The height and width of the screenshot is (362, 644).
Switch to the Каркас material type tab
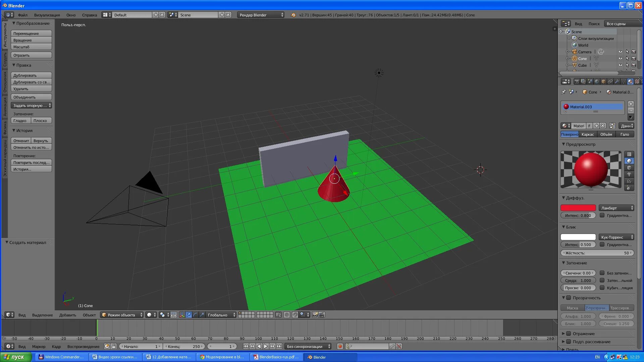588,134
